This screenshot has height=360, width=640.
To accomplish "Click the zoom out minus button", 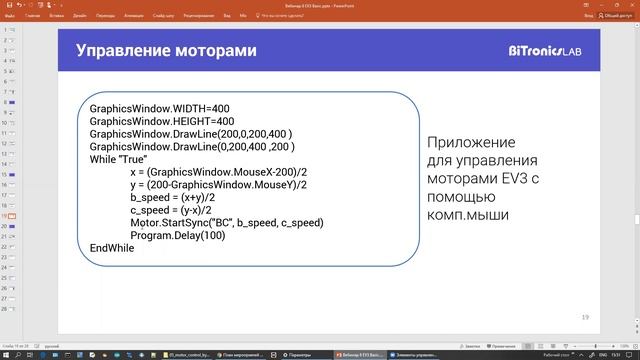I will pyautogui.click(x=575, y=346).
